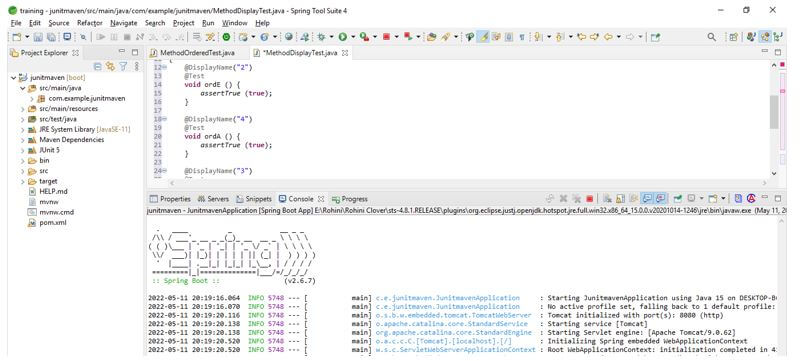
Task: Open the Window menu
Action: coord(234,23)
